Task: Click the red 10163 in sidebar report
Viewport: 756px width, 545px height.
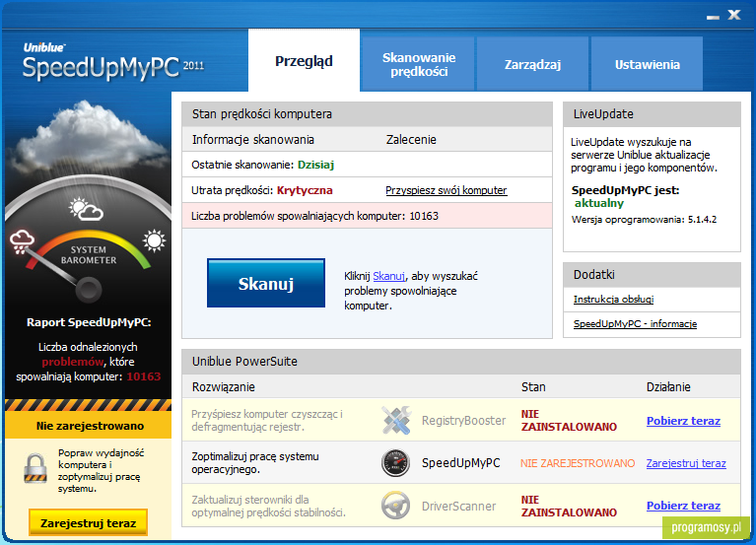Action: tap(144, 376)
